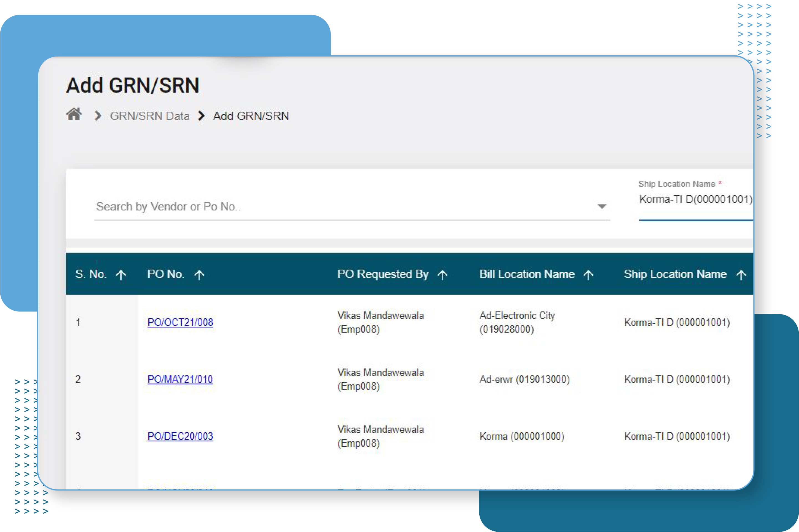
Task: Click chevron before GRN/SRN Data breadcrumb
Action: 98,116
